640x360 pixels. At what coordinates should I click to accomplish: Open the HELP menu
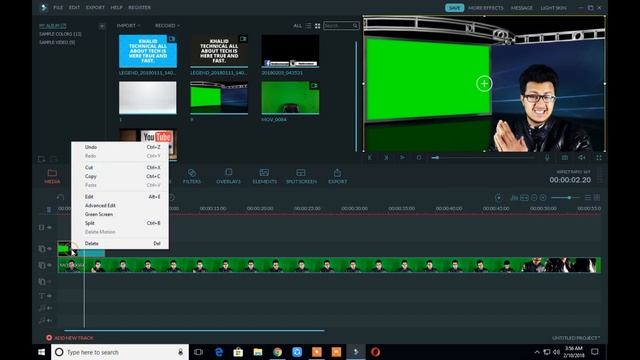point(116,8)
